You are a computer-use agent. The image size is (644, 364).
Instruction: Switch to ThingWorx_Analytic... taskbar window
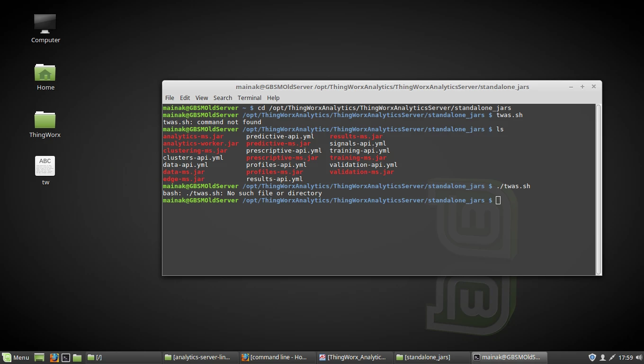354,357
